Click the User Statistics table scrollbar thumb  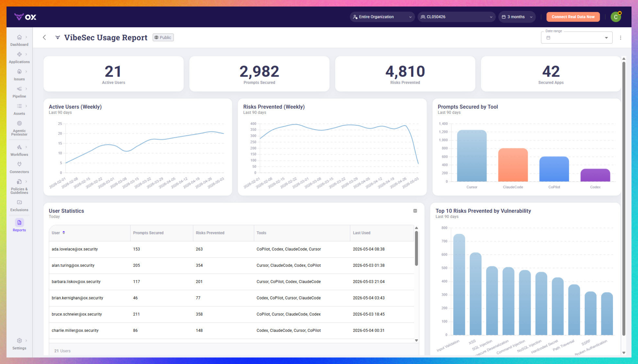click(416, 248)
